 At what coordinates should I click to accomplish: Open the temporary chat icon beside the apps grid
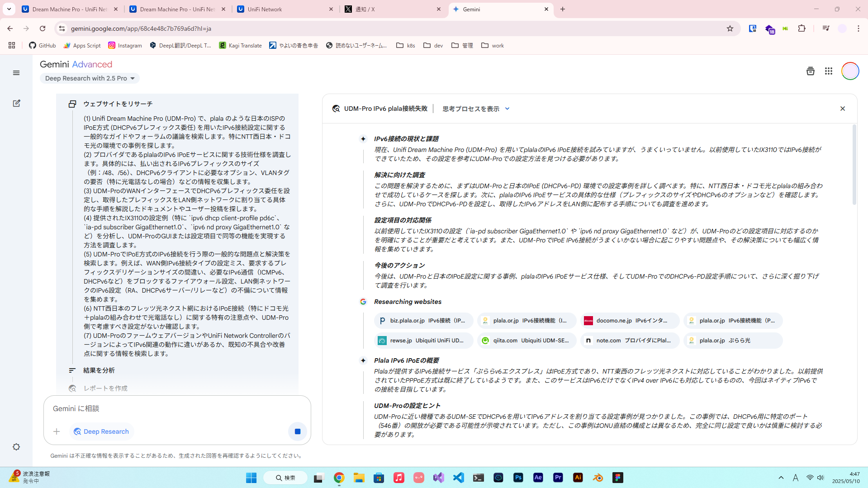pyautogui.click(x=810, y=71)
